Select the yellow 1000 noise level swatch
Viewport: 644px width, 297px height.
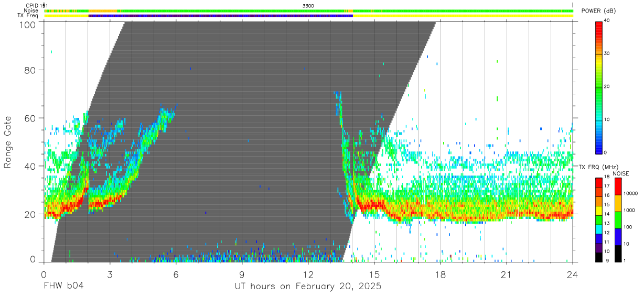point(618,203)
